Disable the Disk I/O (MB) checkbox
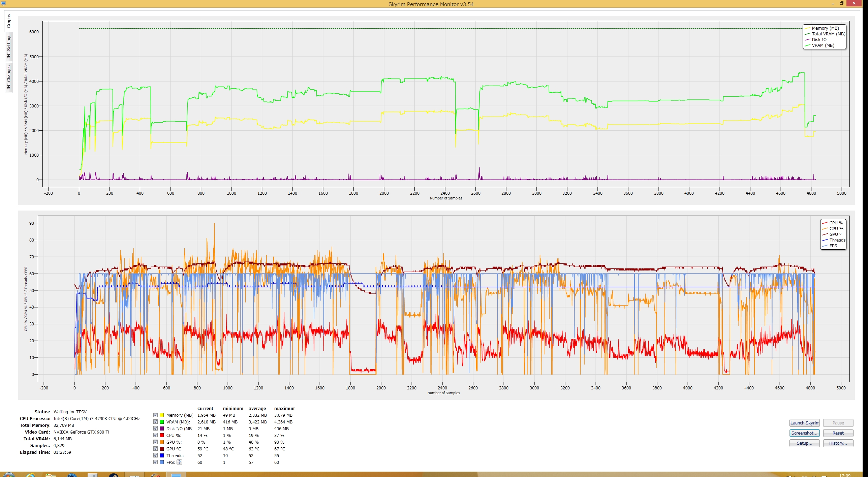 (155, 428)
